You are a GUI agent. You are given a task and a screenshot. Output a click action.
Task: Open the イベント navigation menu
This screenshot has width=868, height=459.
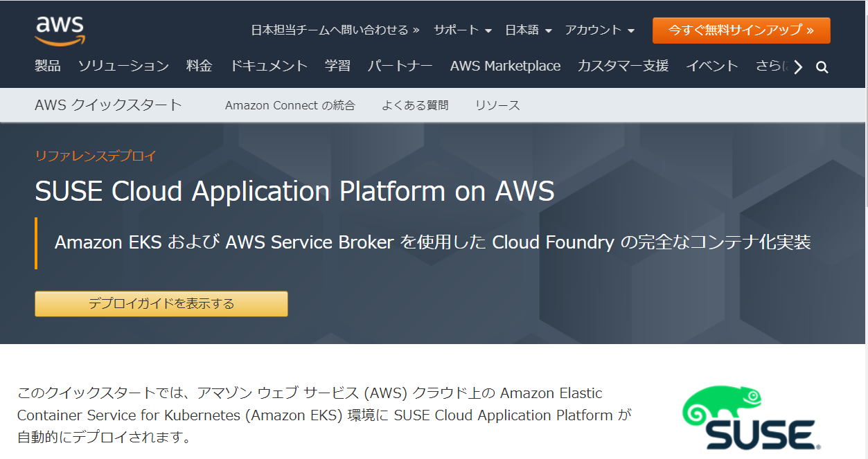pos(712,66)
